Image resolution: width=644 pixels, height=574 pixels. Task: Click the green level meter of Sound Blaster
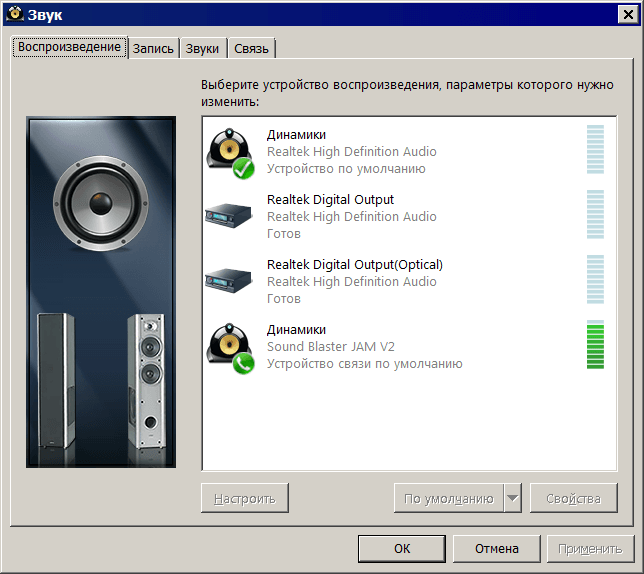pos(595,344)
